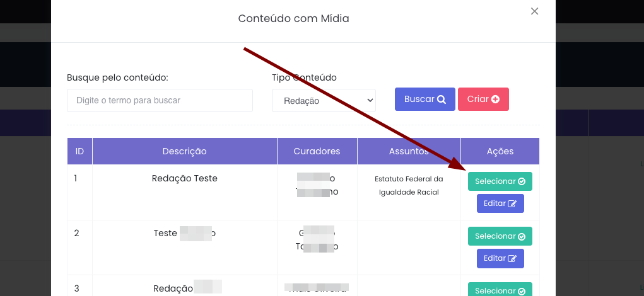The height and width of the screenshot is (296, 644).
Task: Click the pencil edit icon in row 2
Action: [512, 258]
